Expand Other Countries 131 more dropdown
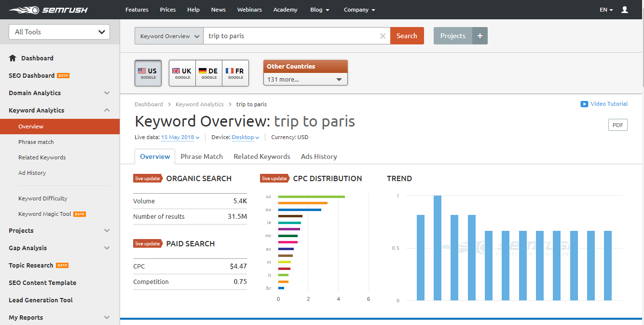 pyautogui.click(x=305, y=79)
